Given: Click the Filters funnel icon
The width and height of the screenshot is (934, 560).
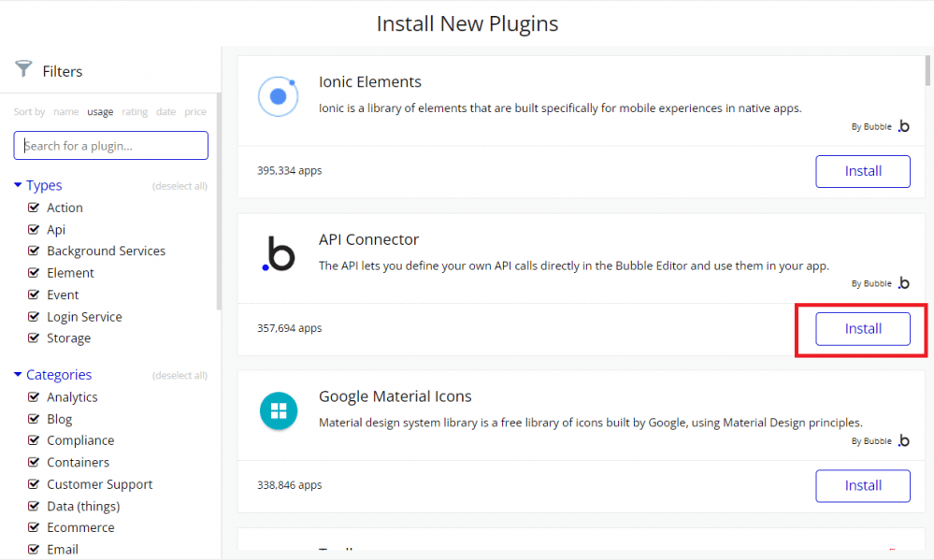Looking at the screenshot, I should [23, 70].
